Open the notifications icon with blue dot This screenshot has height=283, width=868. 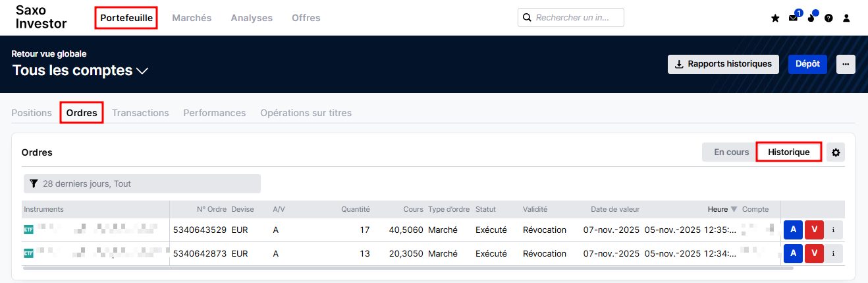coord(811,18)
